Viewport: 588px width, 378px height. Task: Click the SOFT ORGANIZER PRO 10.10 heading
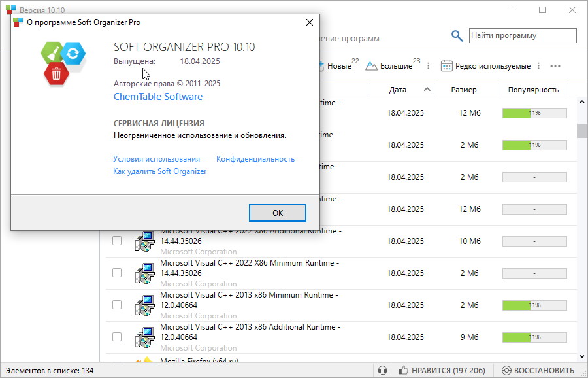coord(184,47)
